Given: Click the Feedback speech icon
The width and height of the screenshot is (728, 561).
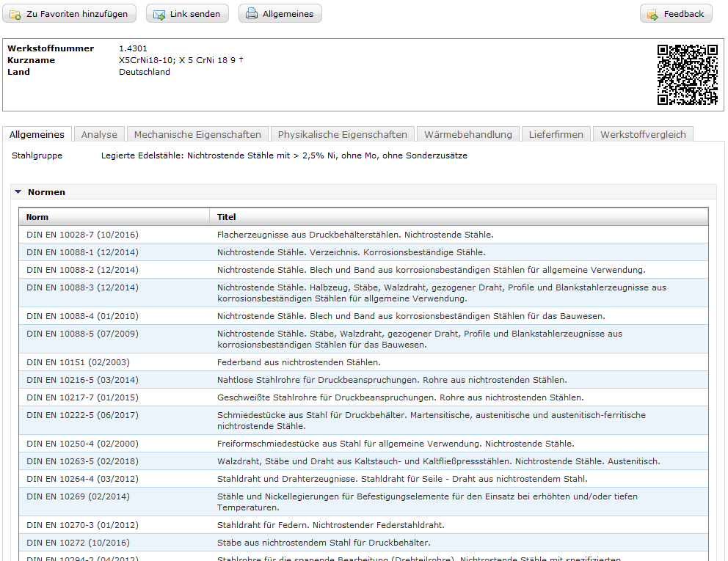Looking at the screenshot, I should [x=652, y=14].
